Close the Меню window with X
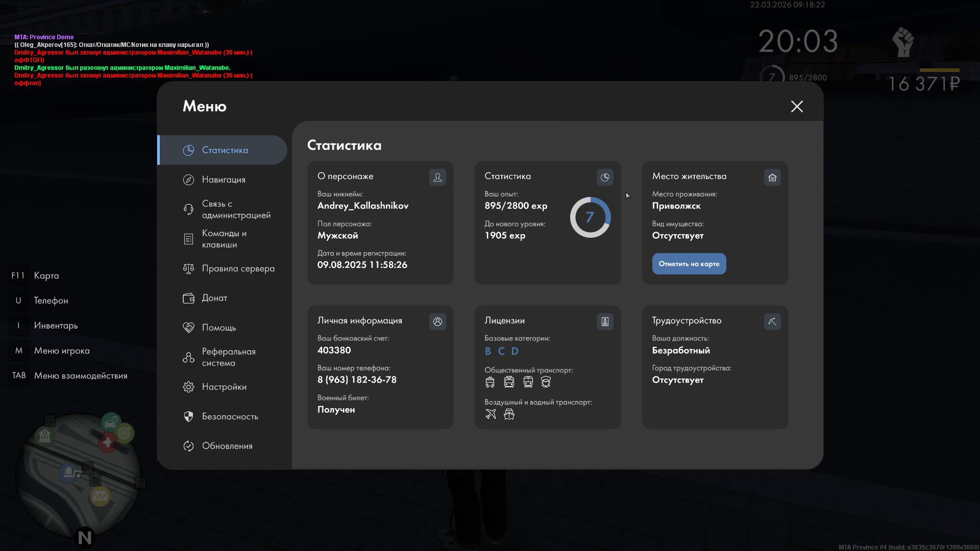 pos(797,106)
